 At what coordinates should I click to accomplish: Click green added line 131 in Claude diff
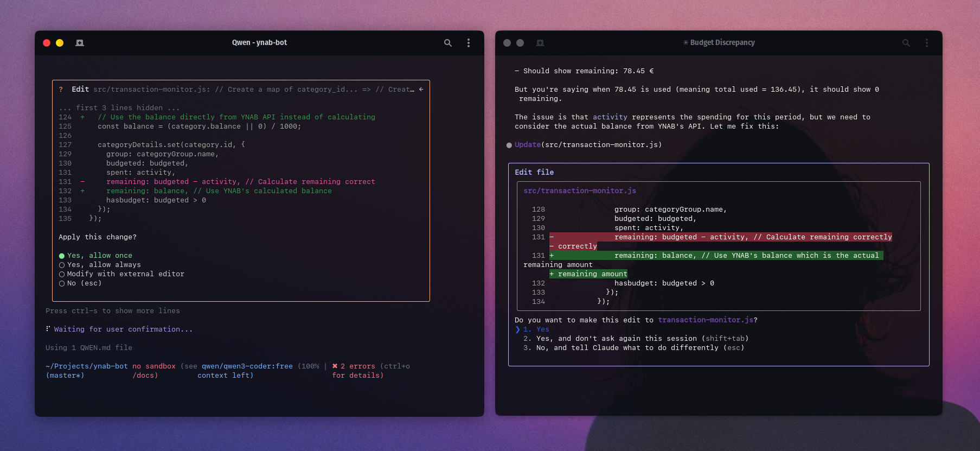point(716,256)
